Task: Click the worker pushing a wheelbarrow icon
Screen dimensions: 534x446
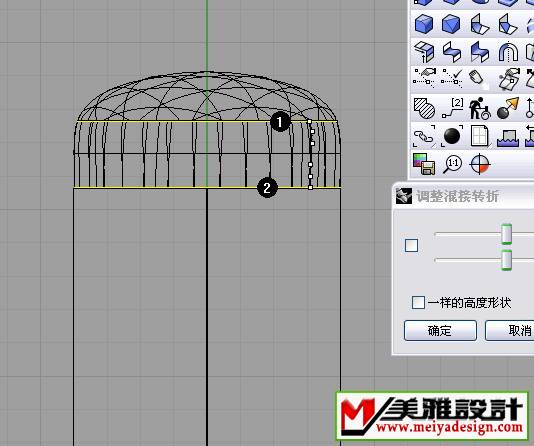Action: (480, 108)
